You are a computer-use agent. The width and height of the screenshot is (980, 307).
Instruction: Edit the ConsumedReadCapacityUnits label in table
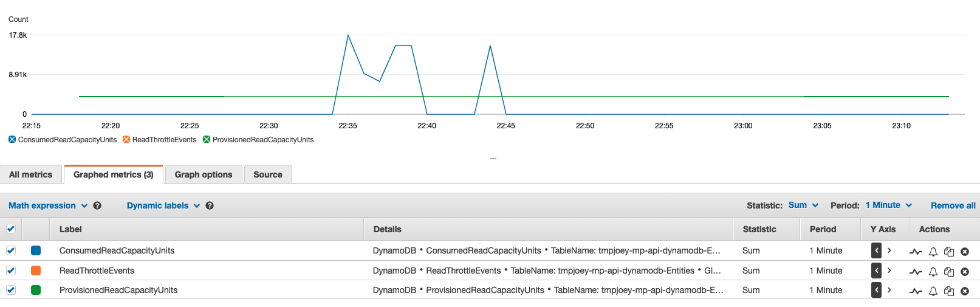(x=117, y=250)
